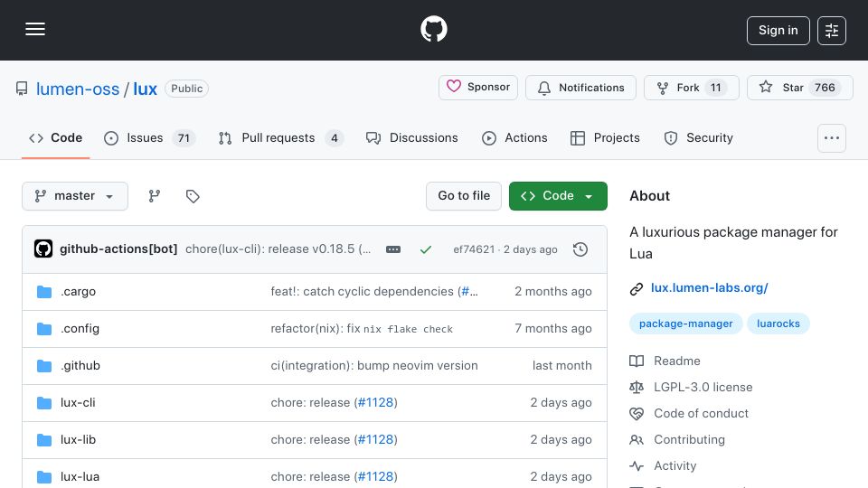View the 11 forks count

716,88
